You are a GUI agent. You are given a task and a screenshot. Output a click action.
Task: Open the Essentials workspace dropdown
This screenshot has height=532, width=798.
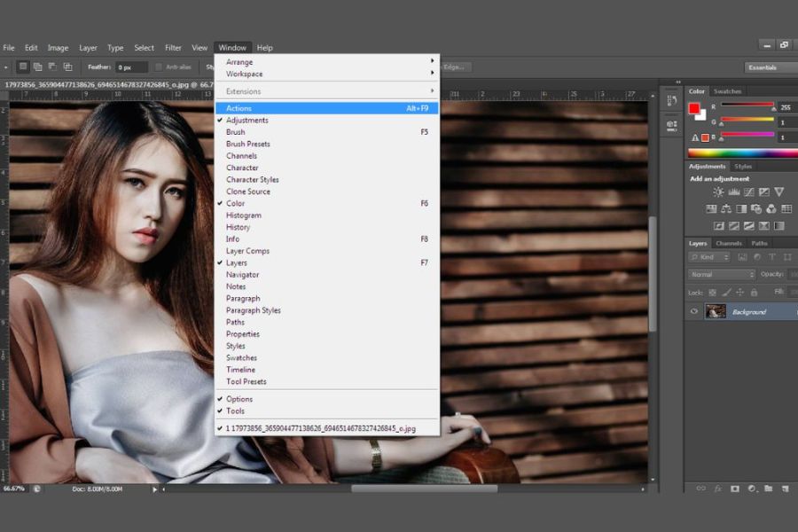point(770,67)
